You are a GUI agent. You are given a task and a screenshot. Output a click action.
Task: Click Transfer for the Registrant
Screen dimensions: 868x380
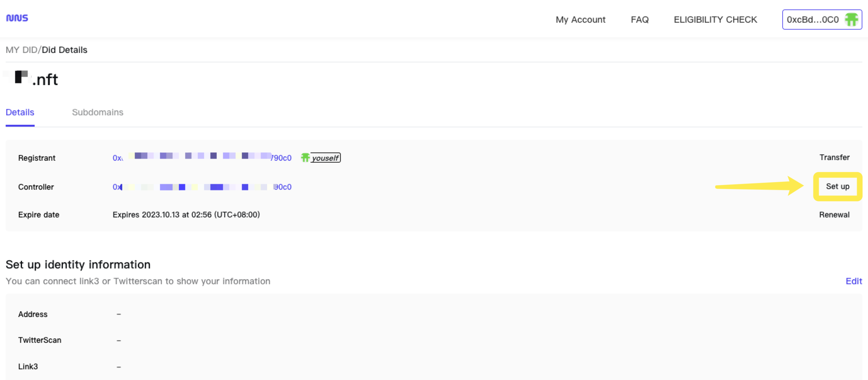[834, 157]
